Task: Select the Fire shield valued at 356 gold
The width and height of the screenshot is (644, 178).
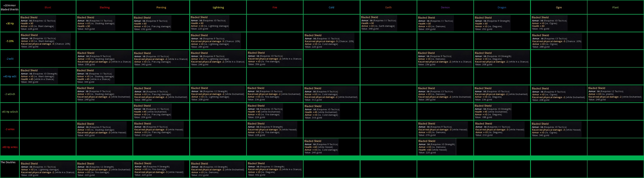Action: pos(275,59)
